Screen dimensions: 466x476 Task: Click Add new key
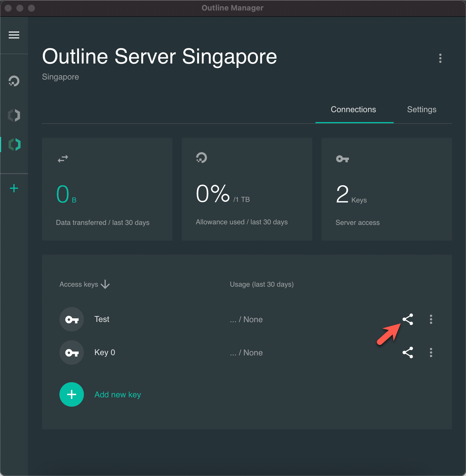pyautogui.click(x=117, y=394)
